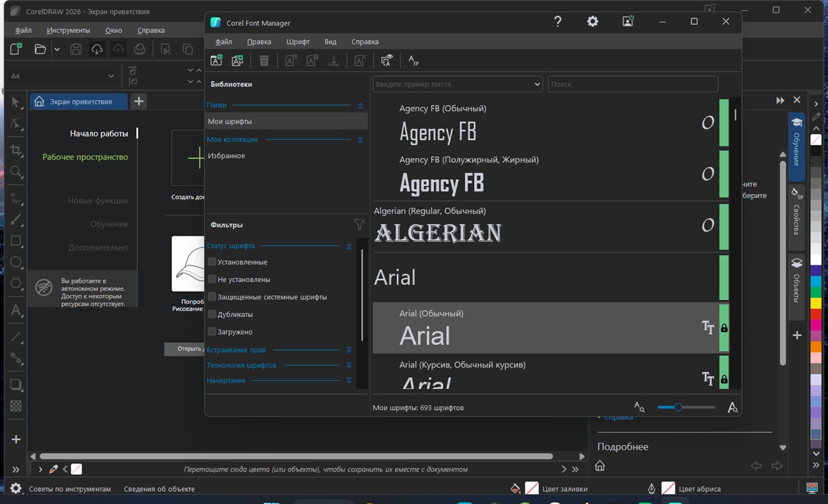Adjust the font preview size slider
Image resolution: width=828 pixels, height=504 pixels.
[x=678, y=407]
